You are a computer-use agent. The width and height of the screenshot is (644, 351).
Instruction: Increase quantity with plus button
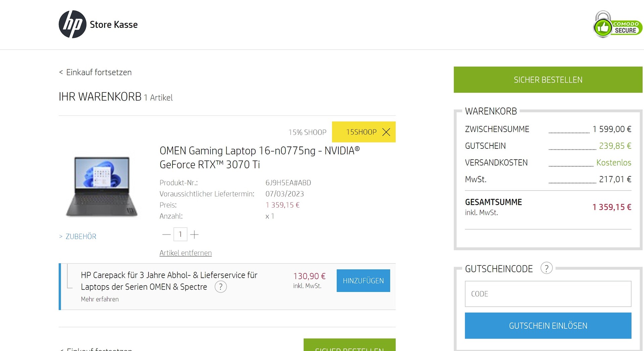[194, 234]
